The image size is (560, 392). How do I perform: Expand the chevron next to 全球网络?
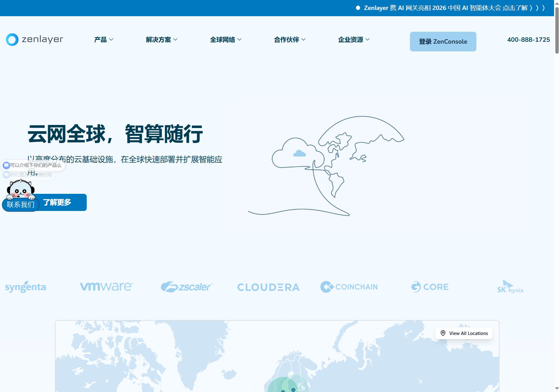pos(239,40)
